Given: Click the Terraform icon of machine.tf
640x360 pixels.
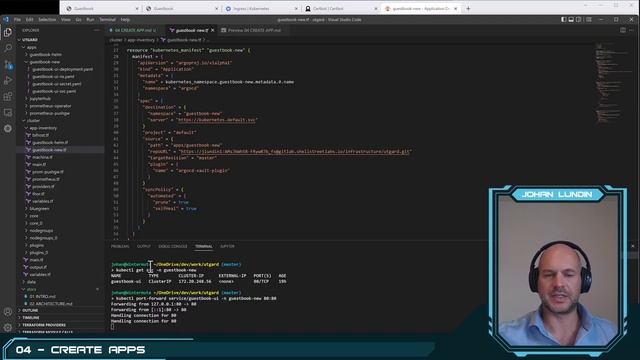Looking at the screenshot, I should (x=28, y=157).
